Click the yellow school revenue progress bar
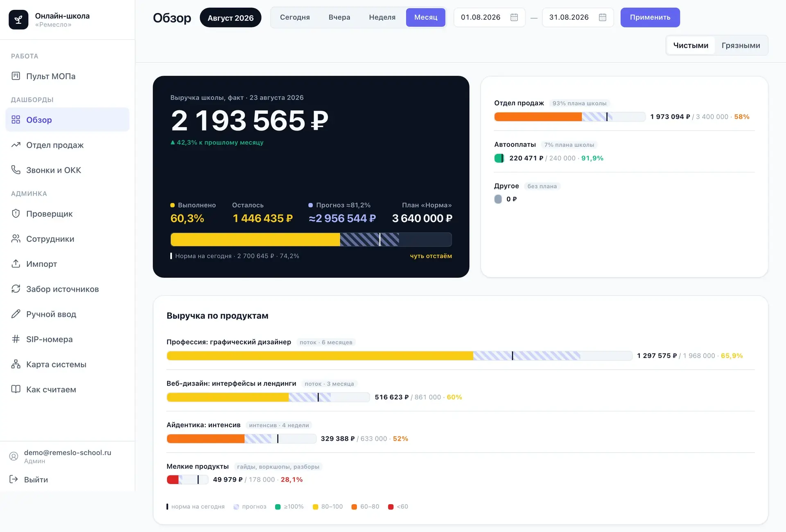 click(311, 239)
